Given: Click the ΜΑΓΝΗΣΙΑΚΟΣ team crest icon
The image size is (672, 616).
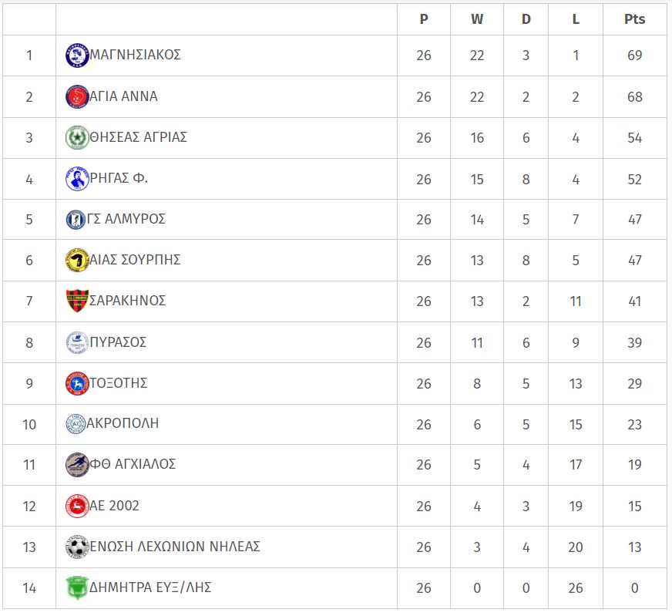Looking at the screenshot, I should click(77, 56).
